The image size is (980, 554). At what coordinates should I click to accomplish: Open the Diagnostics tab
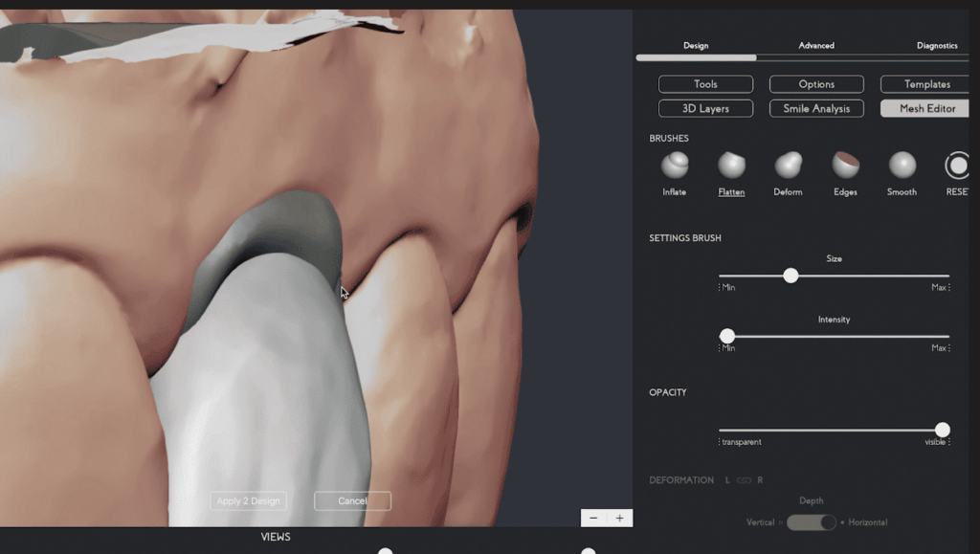point(936,45)
